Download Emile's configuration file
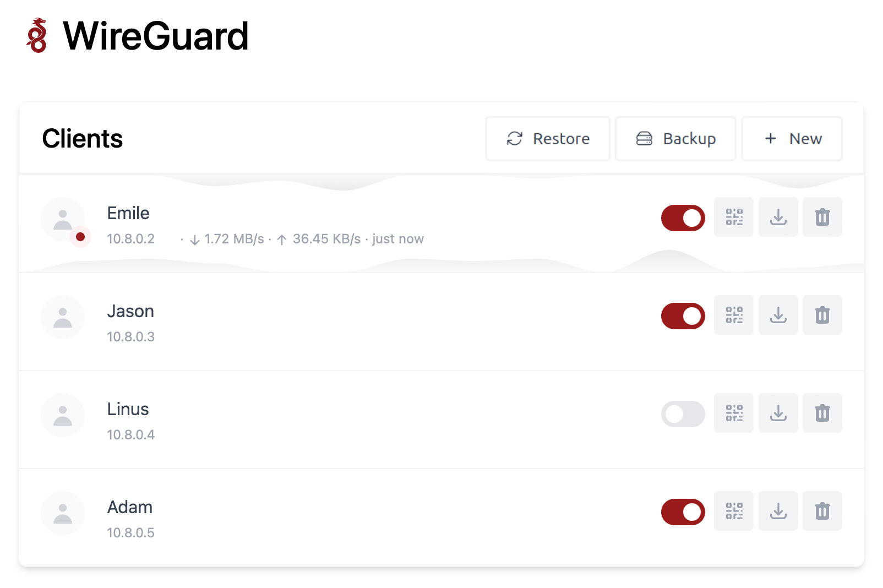The height and width of the screenshot is (588, 883). click(x=778, y=217)
